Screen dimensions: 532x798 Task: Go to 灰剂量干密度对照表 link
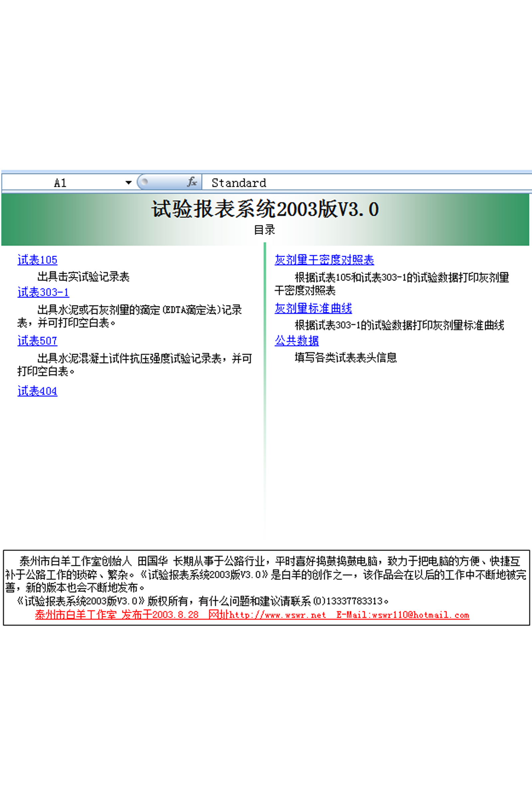324,260
